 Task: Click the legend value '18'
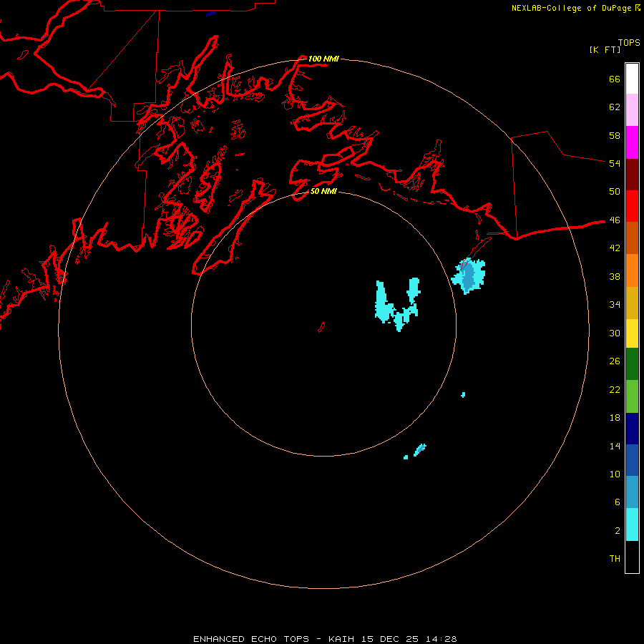pos(615,418)
